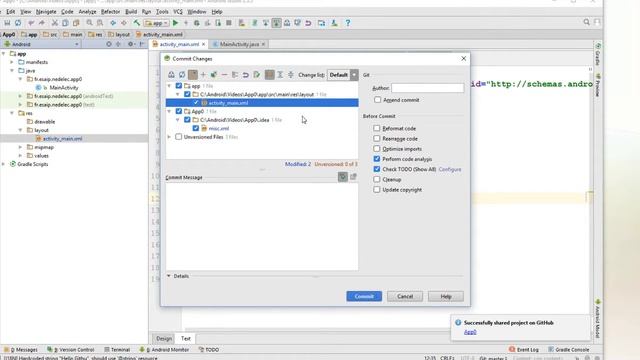Click Stop square icon in toolbar
Viewport: 640px width, 360px height.
click(x=229, y=23)
